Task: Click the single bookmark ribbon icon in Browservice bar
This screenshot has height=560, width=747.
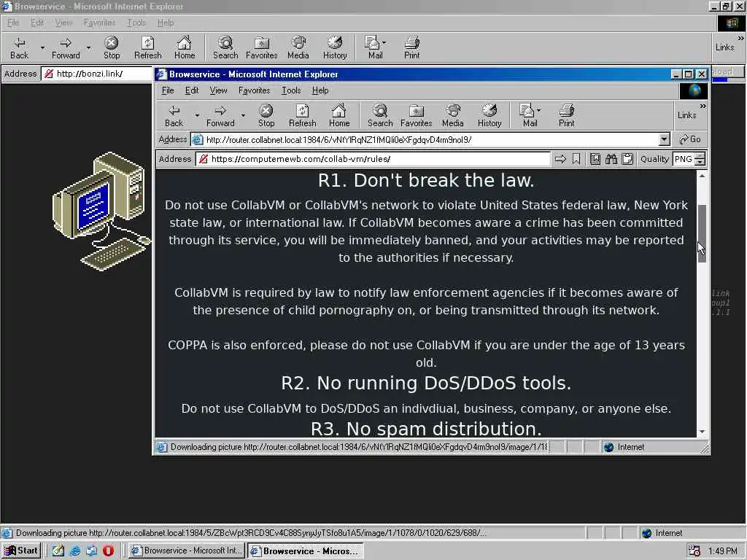Action: [x=576, y=159]
